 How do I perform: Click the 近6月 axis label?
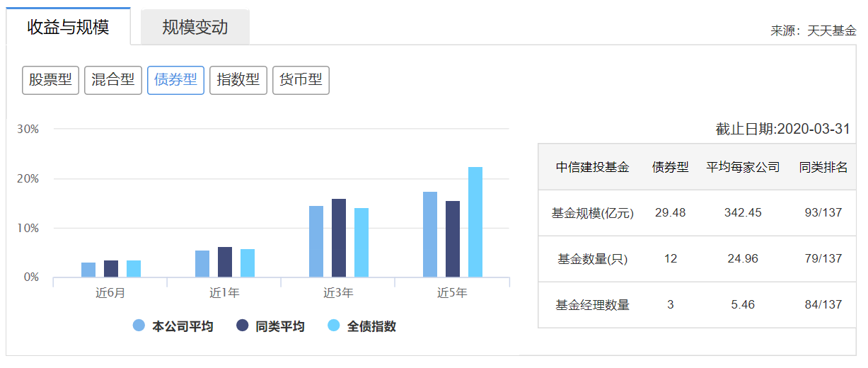[x=110, y=292]
